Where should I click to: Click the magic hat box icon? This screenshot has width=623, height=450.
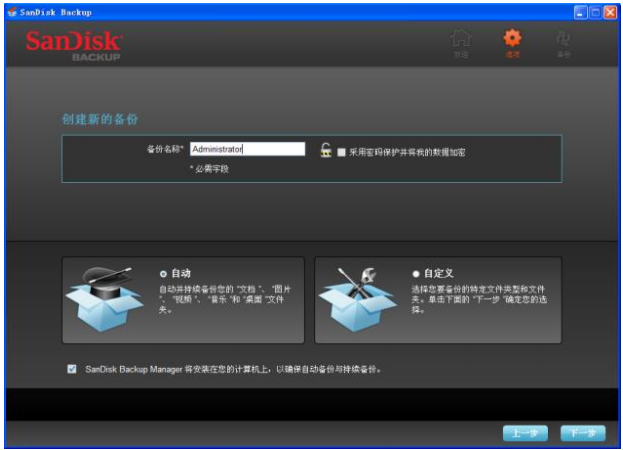point(104,299)
